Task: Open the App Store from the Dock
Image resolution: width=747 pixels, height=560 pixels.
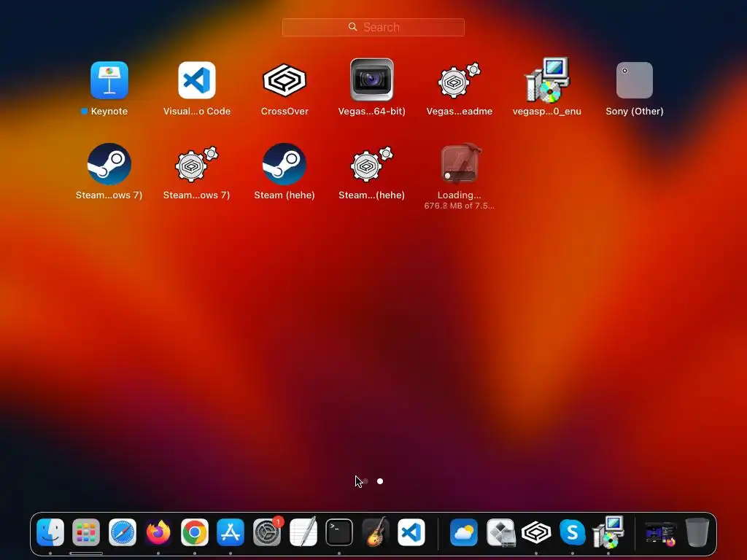Action: click(x=231, y=532)
